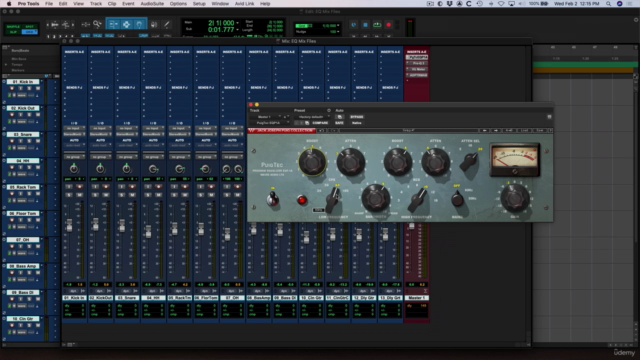Click the first insert slot on Master 1
The height and width of the screenshot is (360, 640).
pyautogui.click(x=416, y=58)
